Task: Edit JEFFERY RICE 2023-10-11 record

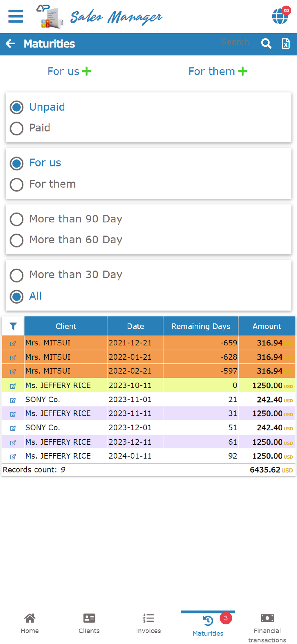Action: pos(13,386)
